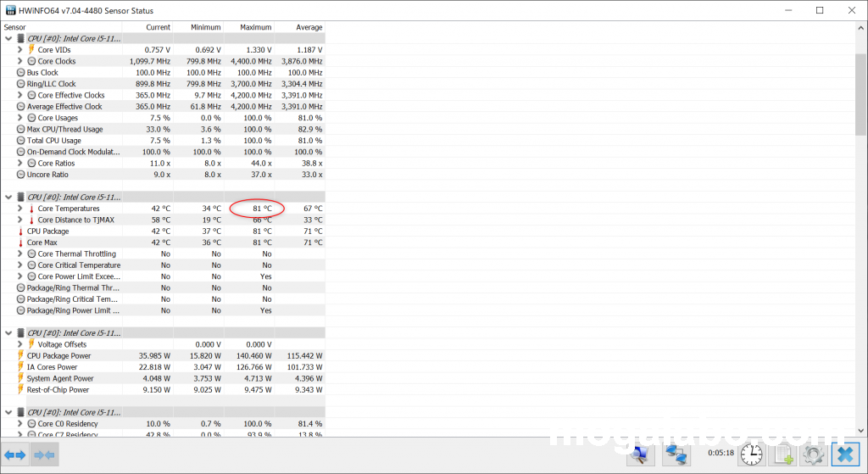Click the 0:05:18 elapsed time readout
868x474 pixels.
point(721,453)
